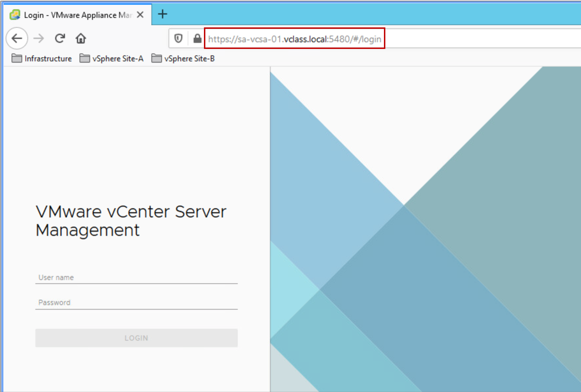581x392 pixels.
Task: Go to the browser Home page icon
Action: [81, 38]
